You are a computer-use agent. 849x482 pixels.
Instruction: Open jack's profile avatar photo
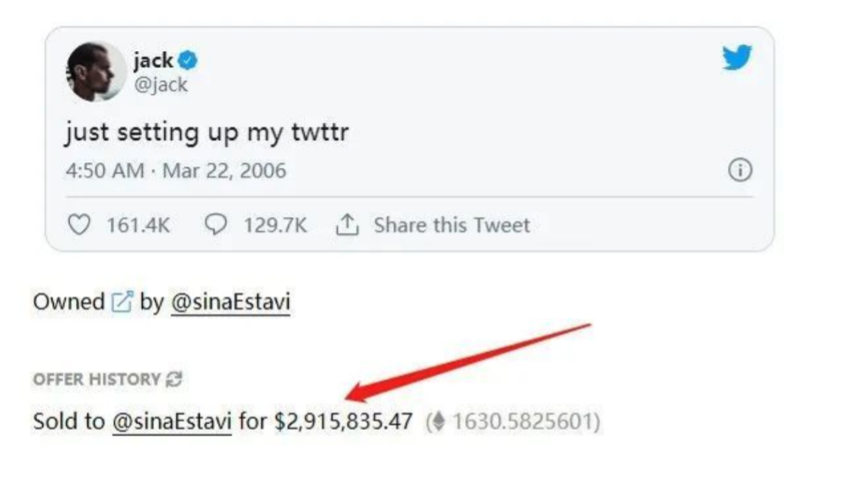pos(95,71)
